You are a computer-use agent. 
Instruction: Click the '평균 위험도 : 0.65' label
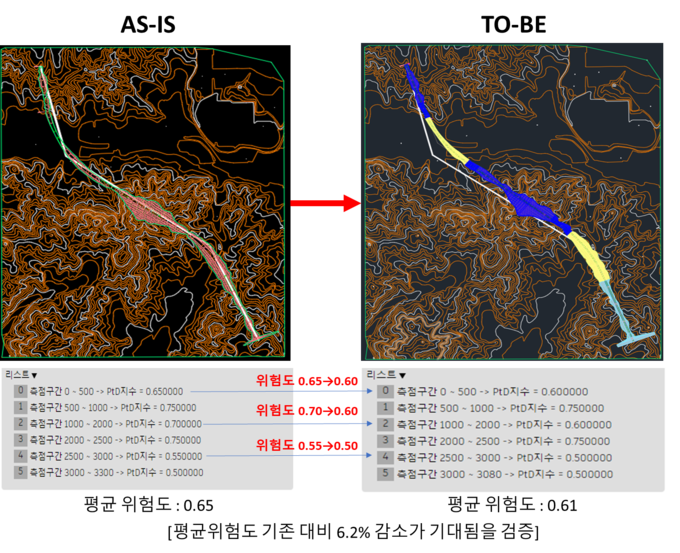149,505
